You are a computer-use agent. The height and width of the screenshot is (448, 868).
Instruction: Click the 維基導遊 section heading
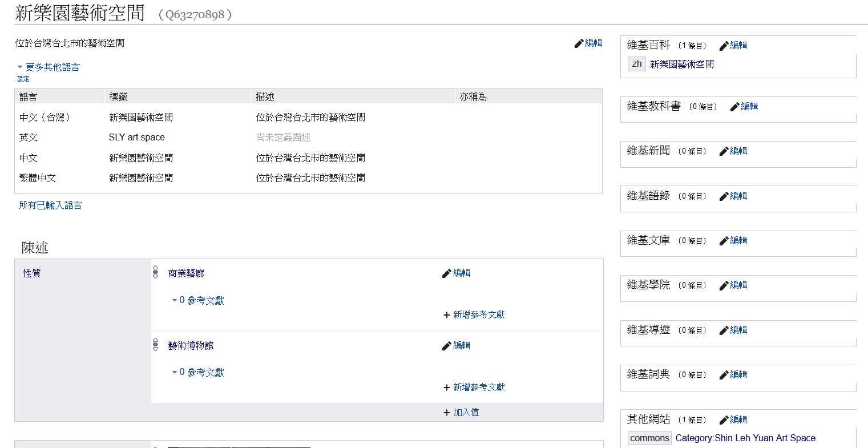(x=648, y=330)
